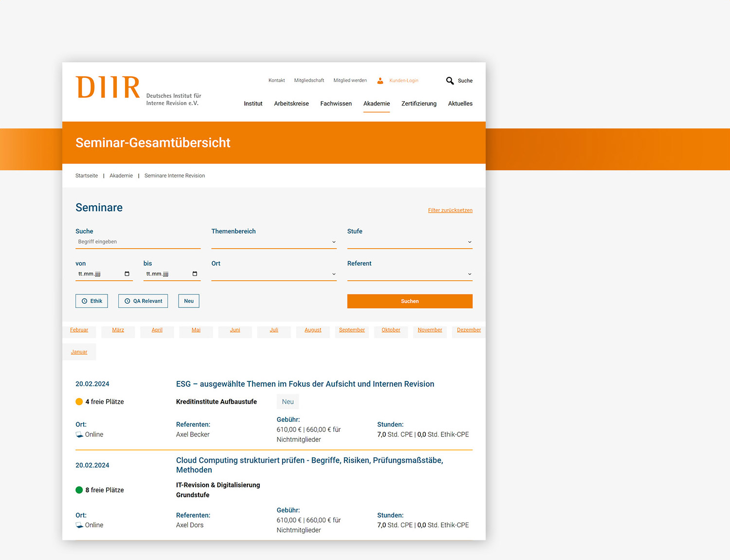
Task: Open calendar picker in the 'bis' date field
Action: pyautogui.click(x=195, y=274)
